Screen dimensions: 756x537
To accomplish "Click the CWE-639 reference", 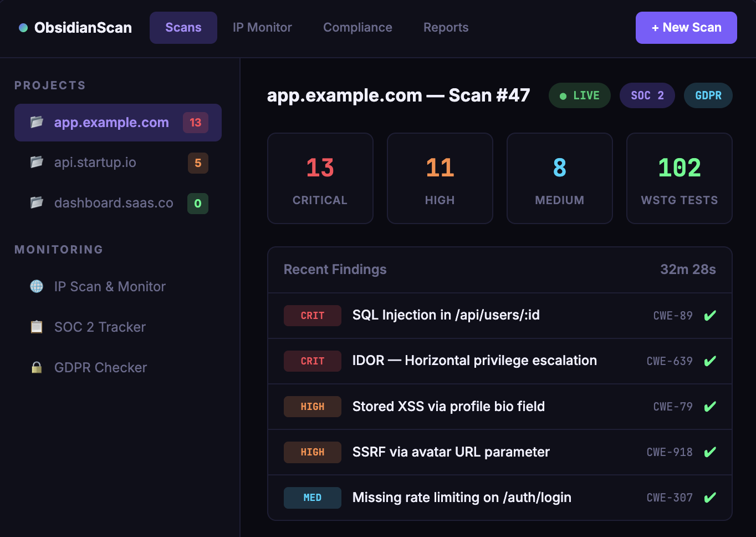I will point(670,361).
